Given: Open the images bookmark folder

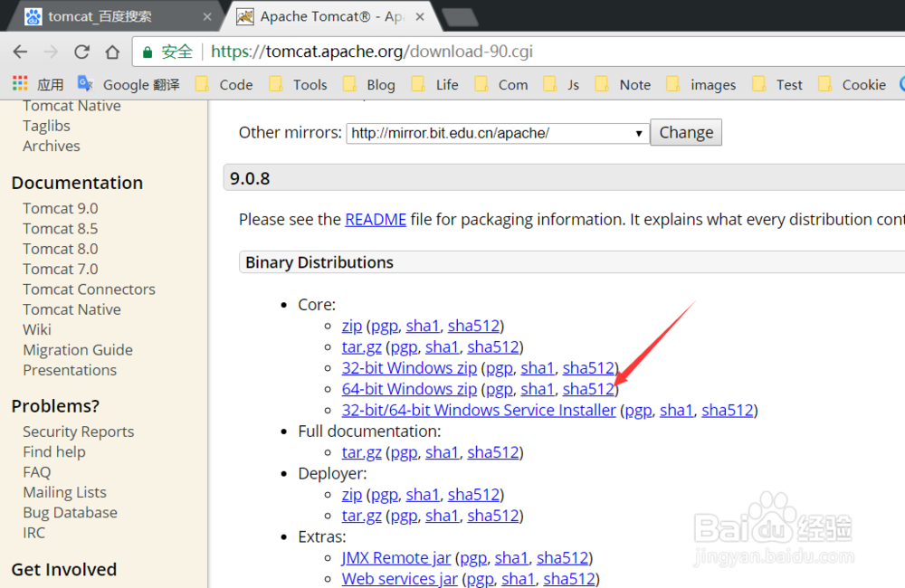Looking at the screenshot, I should pyautogui.click(x=701, y=85).
